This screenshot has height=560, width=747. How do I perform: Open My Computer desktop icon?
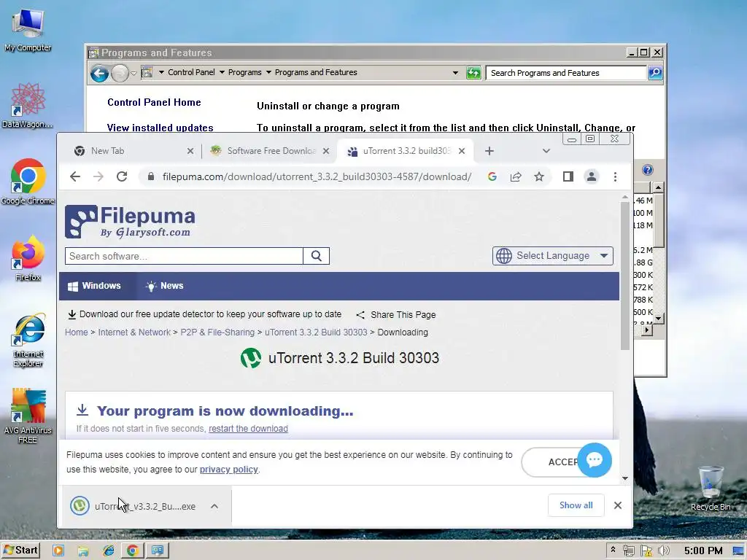coord(28,29)
